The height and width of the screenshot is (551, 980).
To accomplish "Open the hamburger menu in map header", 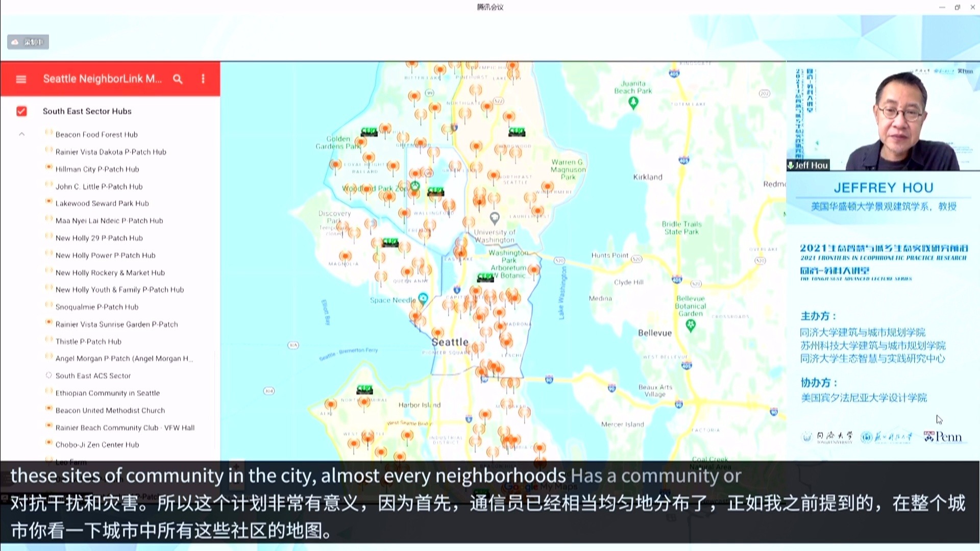I will [x=21, y=79].
